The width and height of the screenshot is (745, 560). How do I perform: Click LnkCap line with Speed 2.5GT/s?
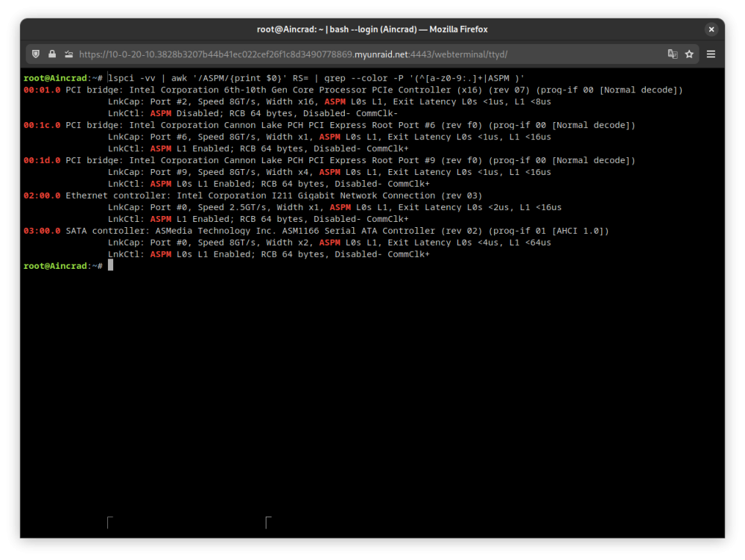pyautogui.click(x=335, y=207)
